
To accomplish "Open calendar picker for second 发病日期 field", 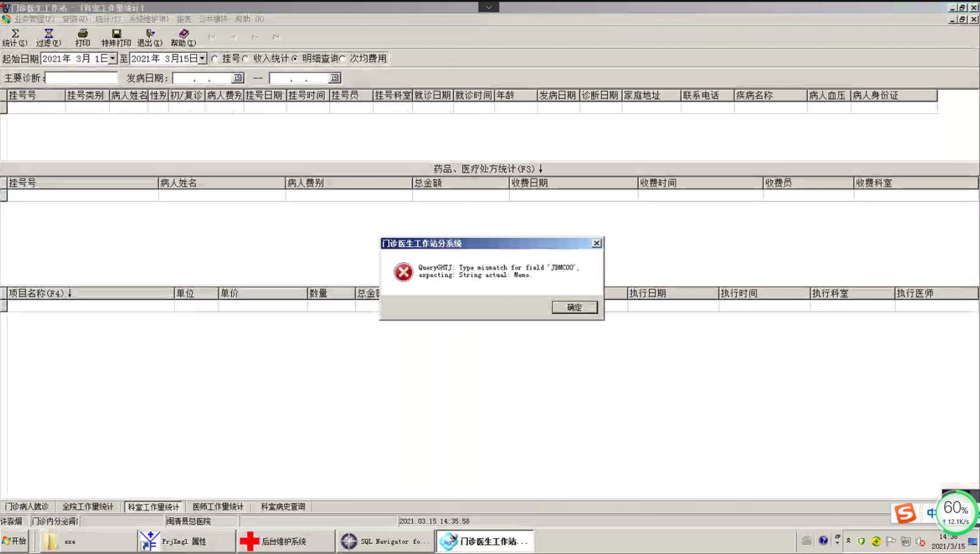I will click(x=334, y=78).
